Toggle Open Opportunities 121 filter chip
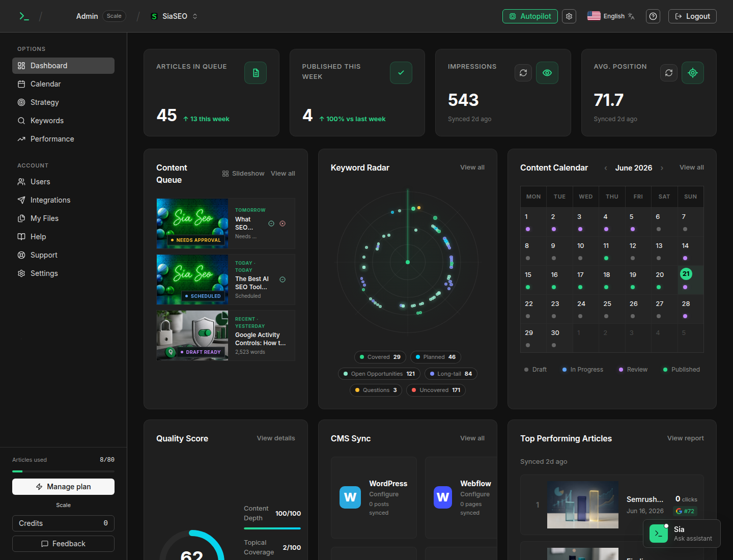This screenshot has height=560, width=733. (379, 374)
